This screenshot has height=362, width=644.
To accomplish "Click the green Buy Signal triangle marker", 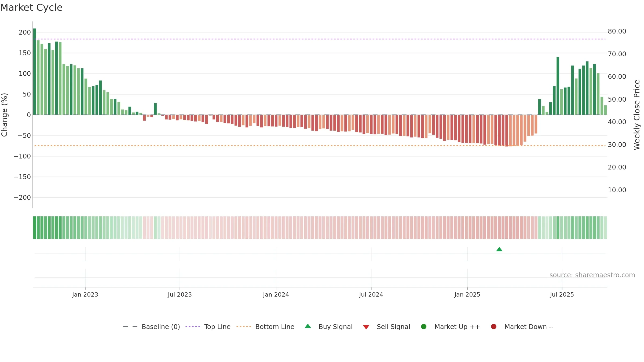I will [499, 249].
